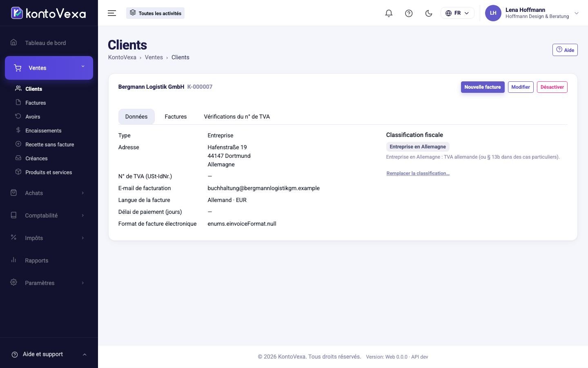Switch to the Factures tab

click(x=176, y=117)
